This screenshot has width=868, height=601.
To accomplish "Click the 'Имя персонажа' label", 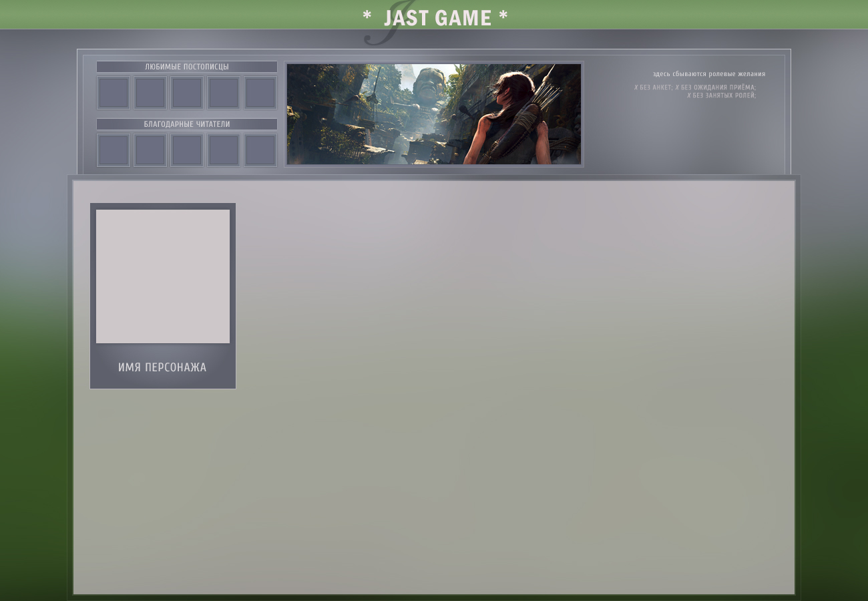I will 162,367.
